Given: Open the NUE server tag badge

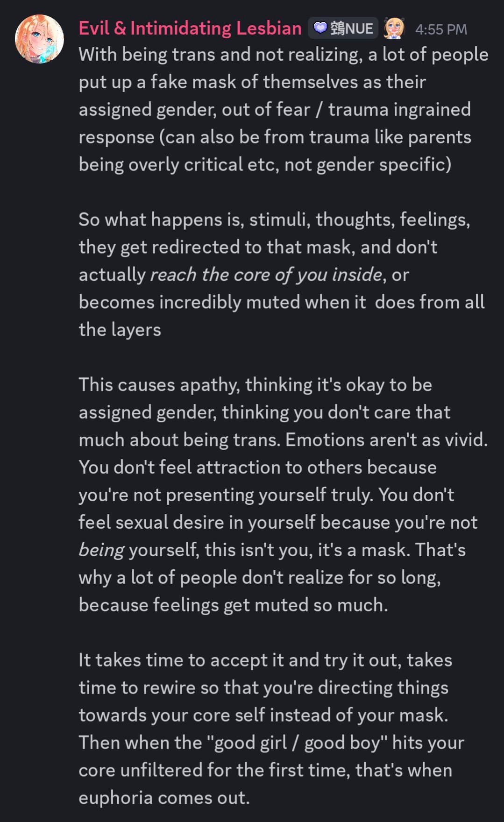Looking at the screenshot, I should [343, 28].
